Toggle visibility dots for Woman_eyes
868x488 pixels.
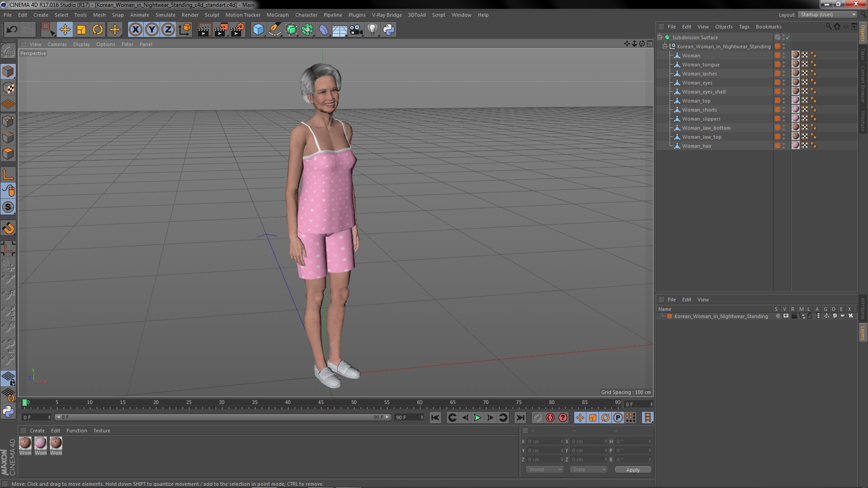click(x=783, y=83)
